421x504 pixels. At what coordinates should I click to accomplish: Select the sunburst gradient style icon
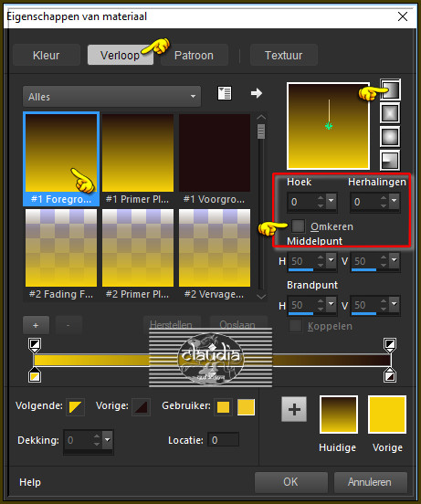[390, 137]
